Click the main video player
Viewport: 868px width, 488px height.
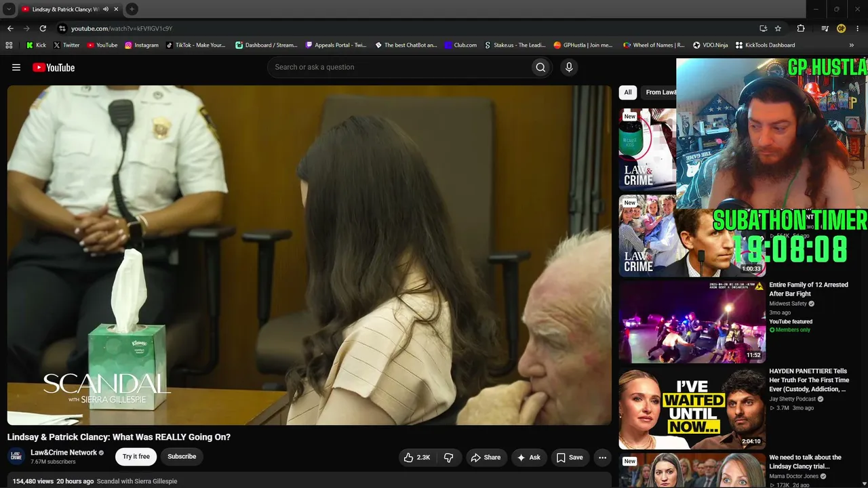pos(309,255)
